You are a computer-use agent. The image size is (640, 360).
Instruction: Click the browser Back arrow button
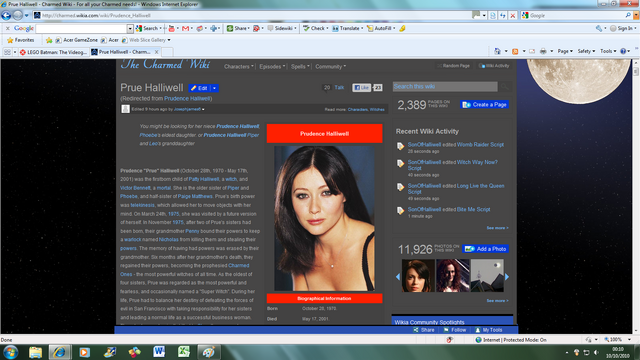tap(6, 16)
